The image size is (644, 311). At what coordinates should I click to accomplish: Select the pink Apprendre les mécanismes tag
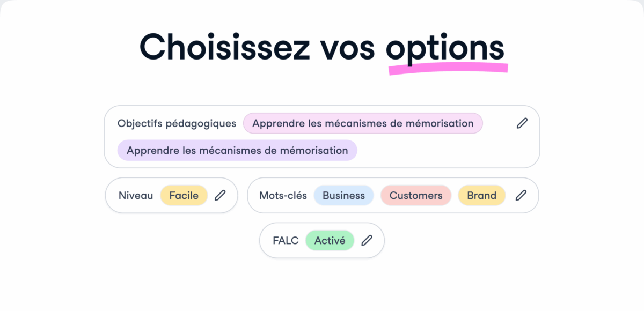363,123
